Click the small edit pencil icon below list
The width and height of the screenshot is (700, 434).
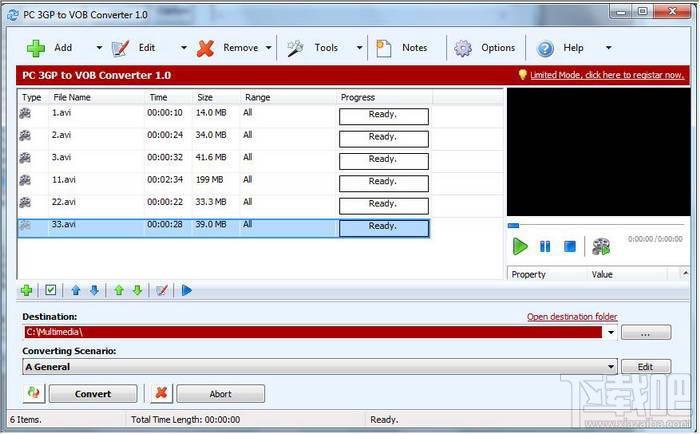[162, 291]
